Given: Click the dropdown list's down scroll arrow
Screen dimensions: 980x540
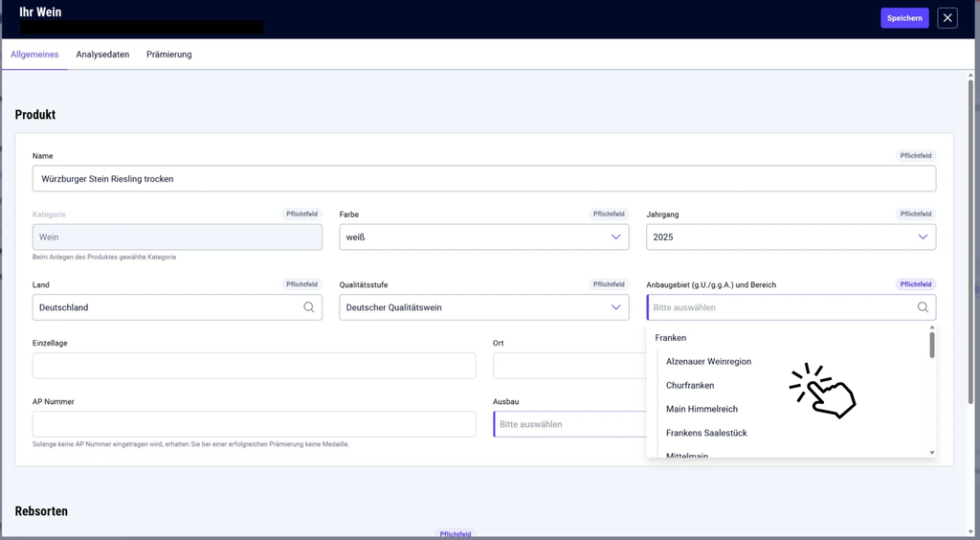Looking at the screenshot, I should pyautogui.click(x=932, y=453).
